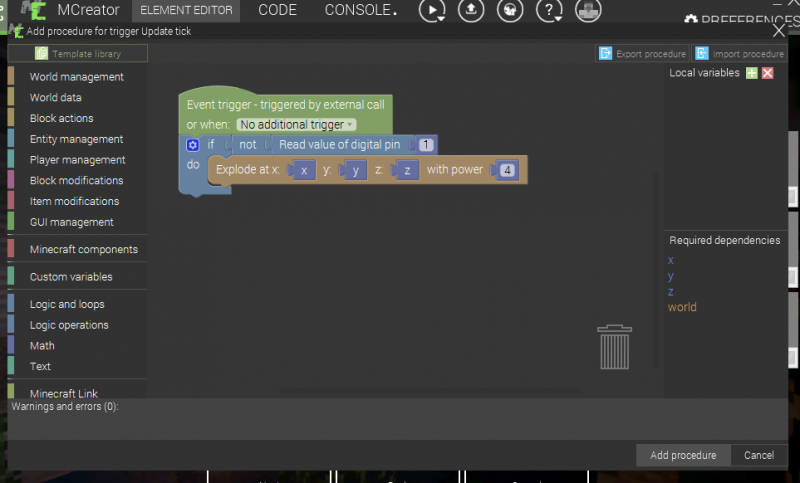Open Player management category
This screenshot has height=483, width=800.
click(x=78, y=160)
